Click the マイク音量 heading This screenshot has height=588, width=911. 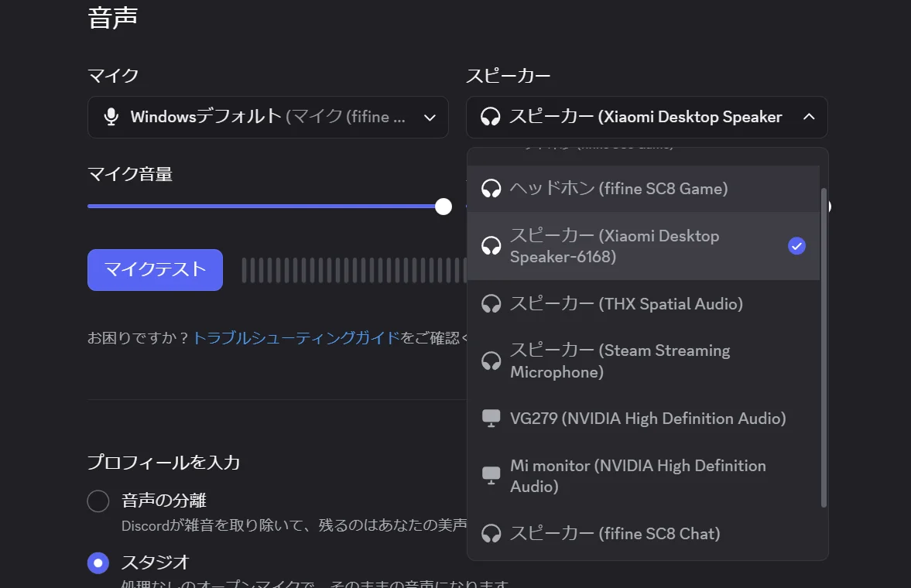point(130,174)
